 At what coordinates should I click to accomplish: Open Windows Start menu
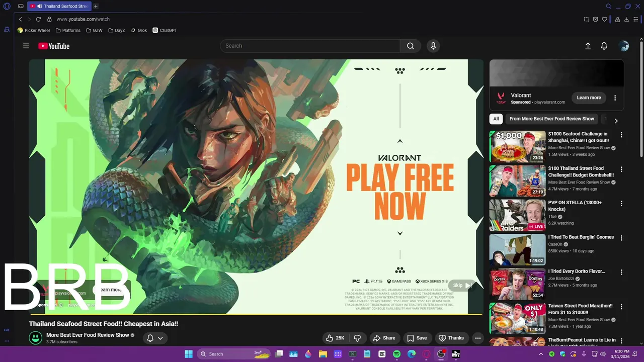[189, 354]
